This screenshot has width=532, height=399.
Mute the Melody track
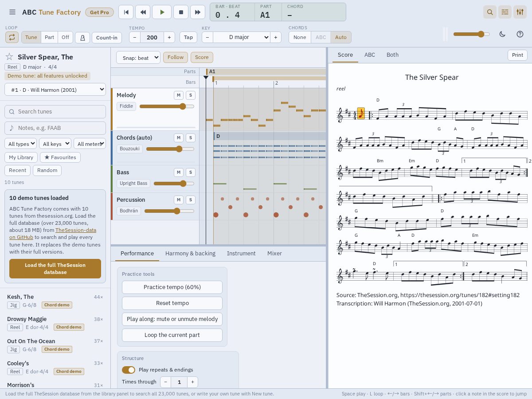(179, 95)
